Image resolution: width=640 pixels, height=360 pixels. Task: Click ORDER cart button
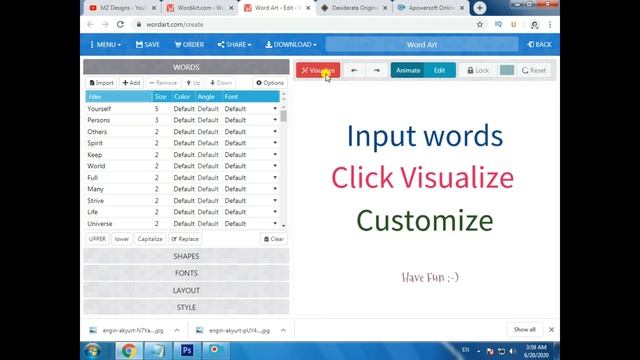pyautogui.click(x=189, y=44)
